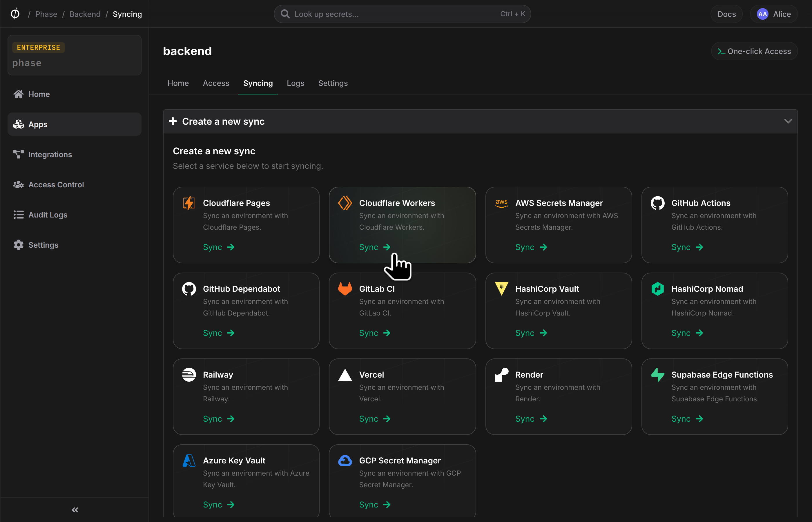
Task: Open the enterprise phase organisation selector
Action: pos(74,55)
